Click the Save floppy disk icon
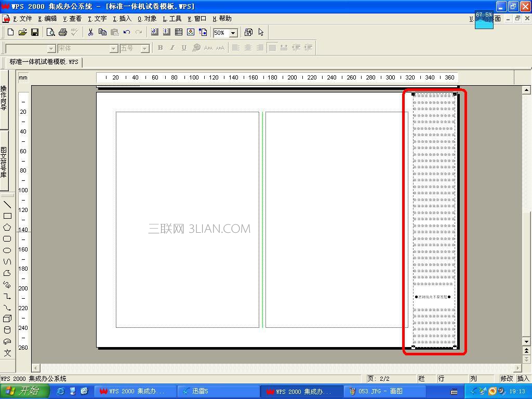Image resolution: width=532 pixels, height=399 pixels. click(35, 32)
